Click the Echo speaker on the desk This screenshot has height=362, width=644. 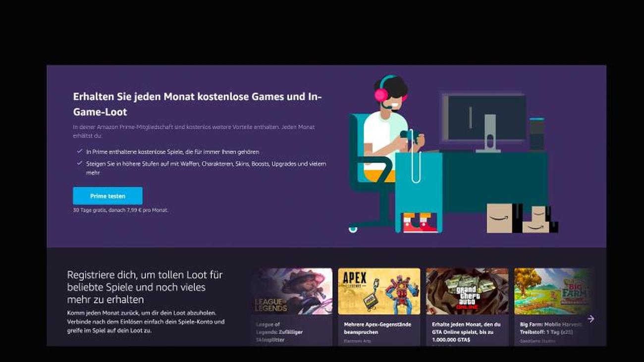pos(536,134)
